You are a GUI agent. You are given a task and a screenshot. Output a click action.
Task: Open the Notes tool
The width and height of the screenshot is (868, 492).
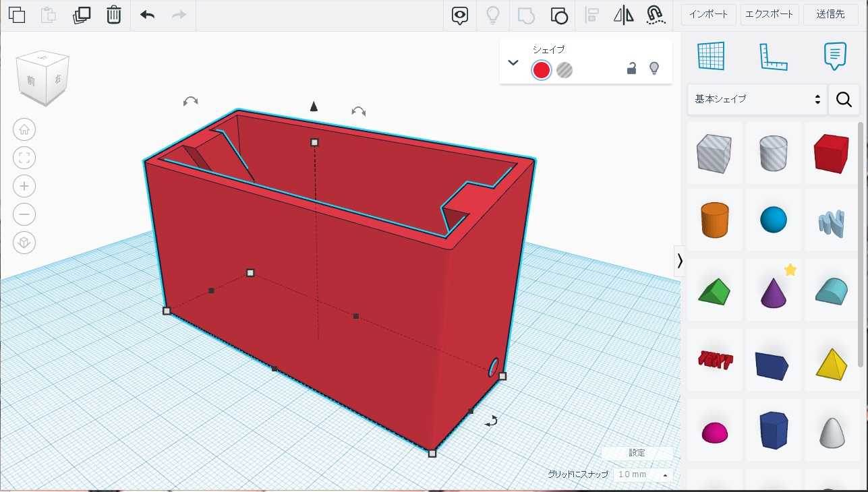click(x=834, y=57)
